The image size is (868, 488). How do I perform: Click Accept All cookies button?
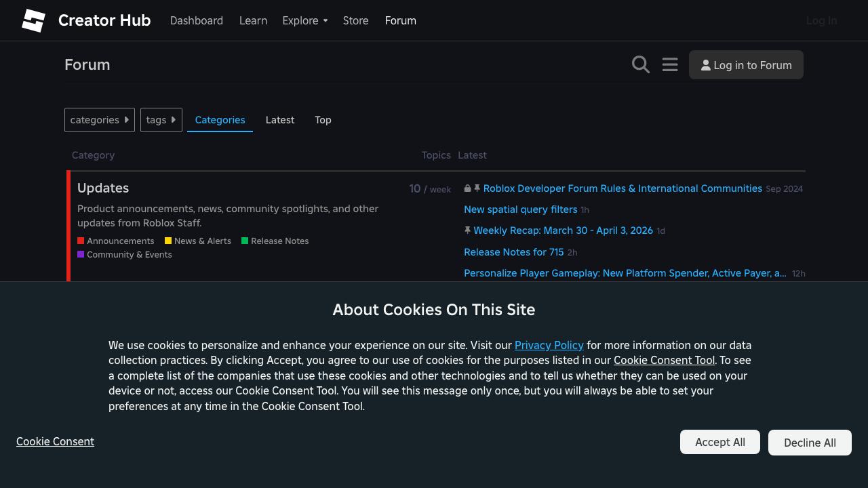719,442
